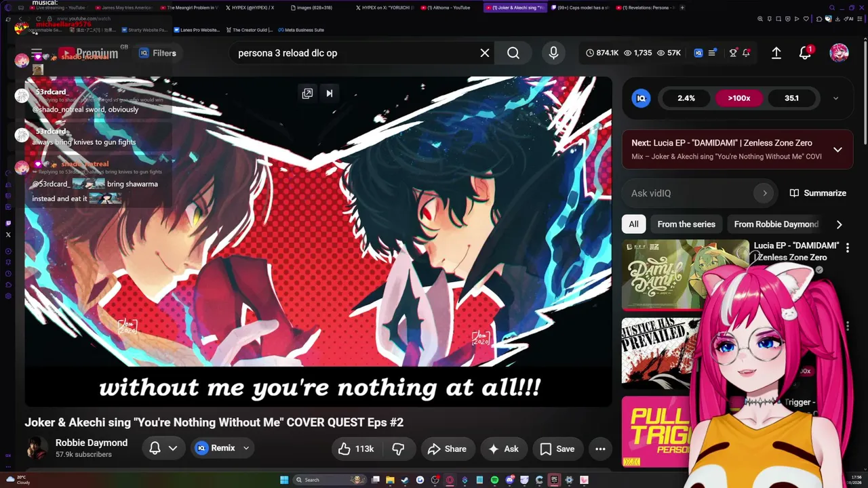This screenshot has width=868, height=488.
Task: Open the Remix dropdown arrow
Action: point(246,449)
